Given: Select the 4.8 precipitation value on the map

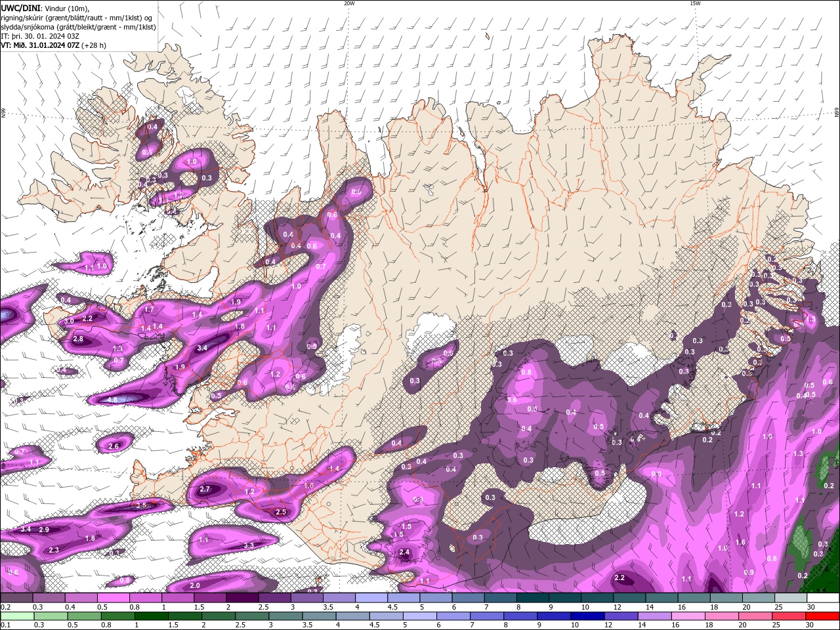Looking at the screenshot, I should [x=112, y=399].
